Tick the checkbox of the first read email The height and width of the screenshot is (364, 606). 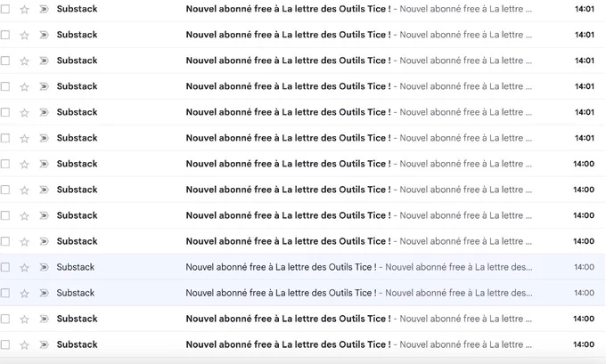[x=5, y=267]
